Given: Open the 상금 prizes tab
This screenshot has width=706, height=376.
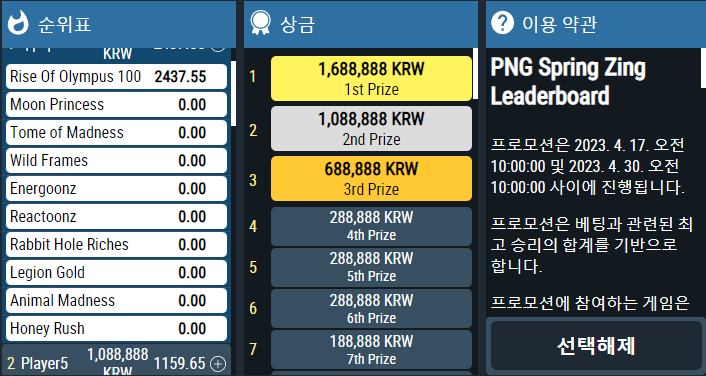Looking at the screenshot, I should coord(361,24).
